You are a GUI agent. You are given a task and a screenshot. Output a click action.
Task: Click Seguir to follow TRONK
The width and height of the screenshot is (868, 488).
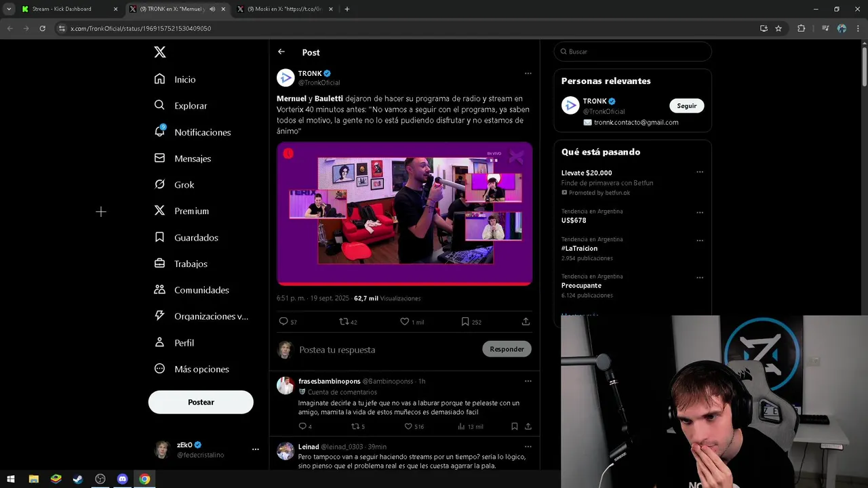pos(687,106)
